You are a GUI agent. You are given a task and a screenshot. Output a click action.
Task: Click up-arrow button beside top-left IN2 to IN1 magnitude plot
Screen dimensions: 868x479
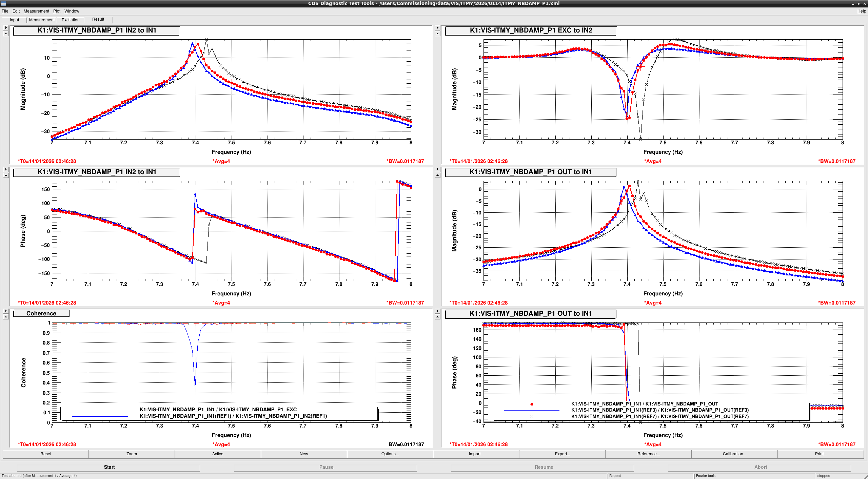click(6, 34)
